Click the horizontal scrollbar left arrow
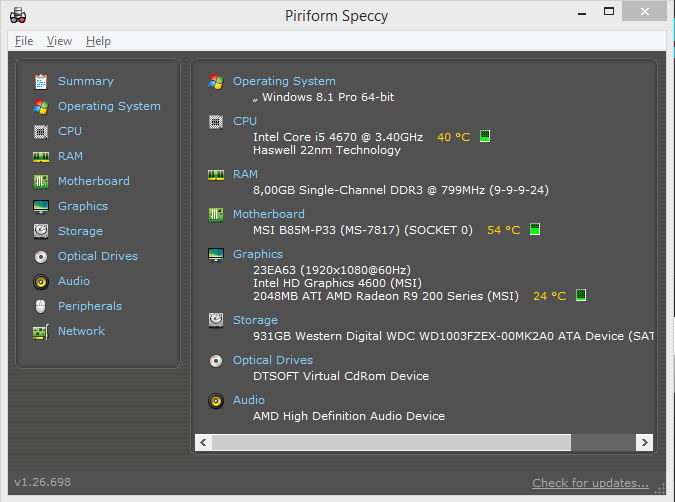The height and width of the screenshot is (502, 675). [203, 442]
